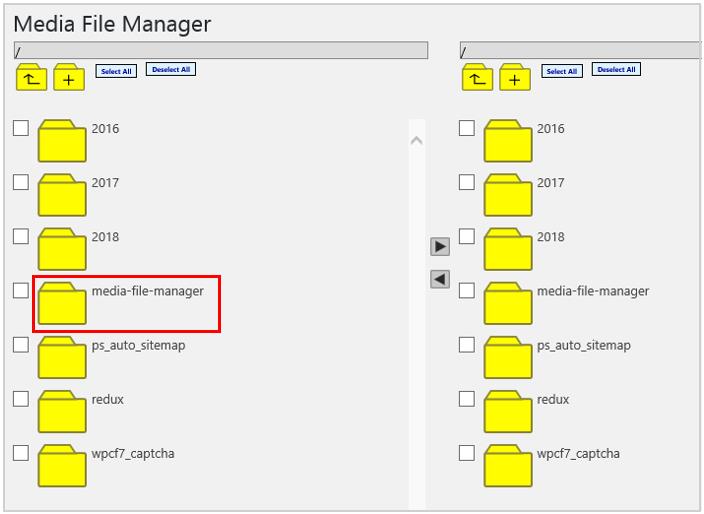Tick the right media-file-manager checkbox
Viewport: 704px width, 514px height.
[x=466, y=290]
